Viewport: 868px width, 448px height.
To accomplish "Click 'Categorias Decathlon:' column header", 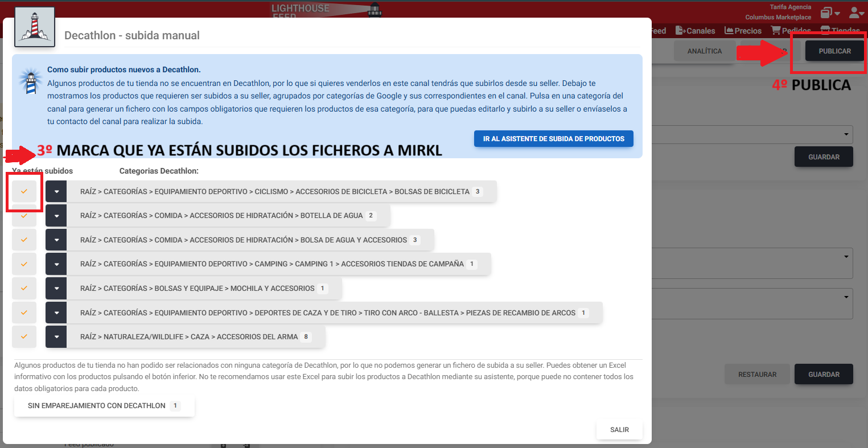I will (x=159, y=171).
